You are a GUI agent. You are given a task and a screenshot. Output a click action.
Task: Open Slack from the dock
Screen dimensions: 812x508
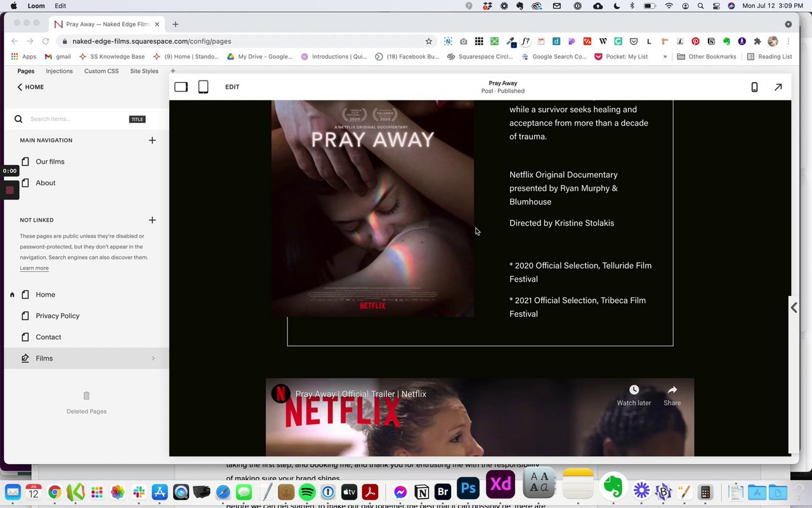click(x=139, y=492)
